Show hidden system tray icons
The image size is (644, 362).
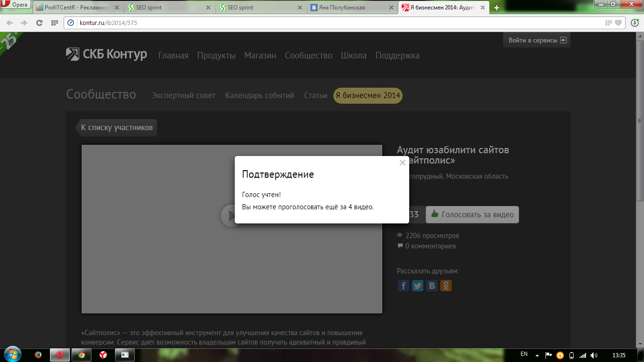point(537,355)
